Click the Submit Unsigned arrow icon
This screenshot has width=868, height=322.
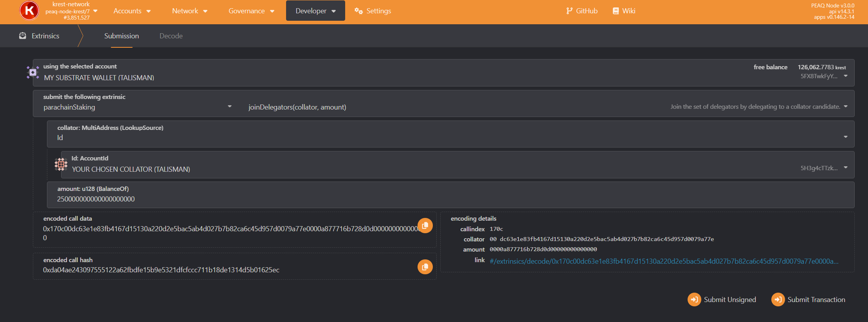(694, 300)
